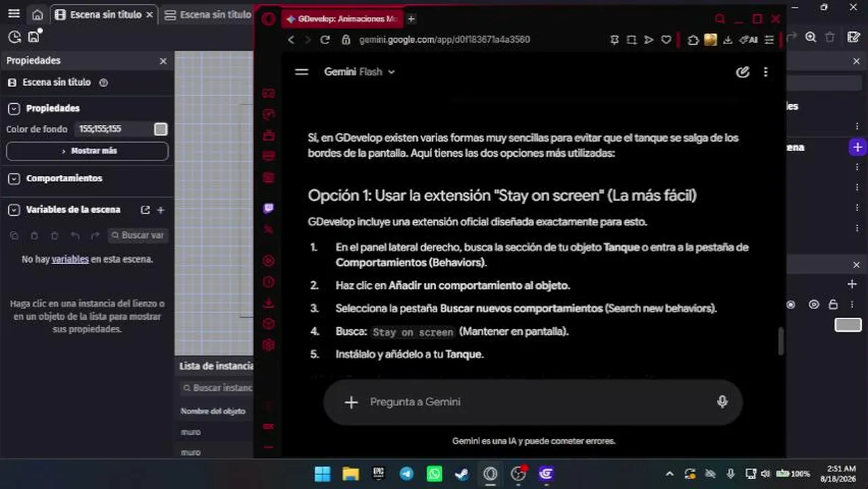The image size is (868, 489).
Task: Collapse the Comportamientos section
Action: [14, 179]
